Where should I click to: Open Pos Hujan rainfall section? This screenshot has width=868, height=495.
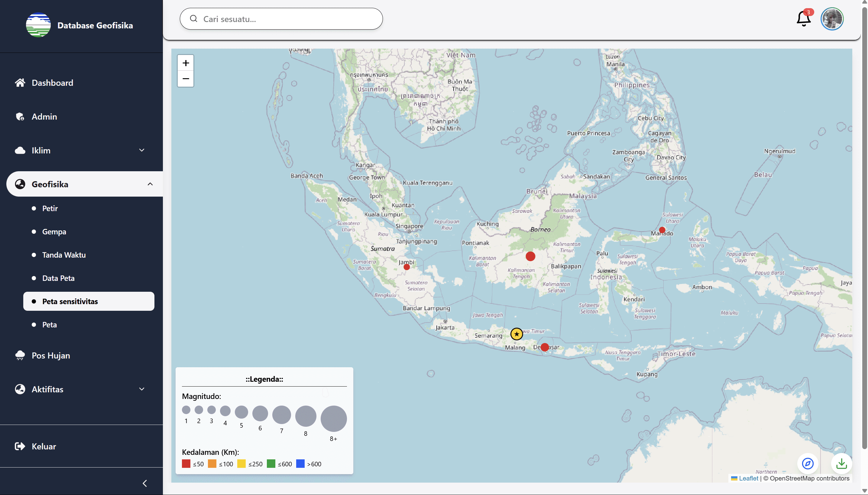tap(51, 355)
